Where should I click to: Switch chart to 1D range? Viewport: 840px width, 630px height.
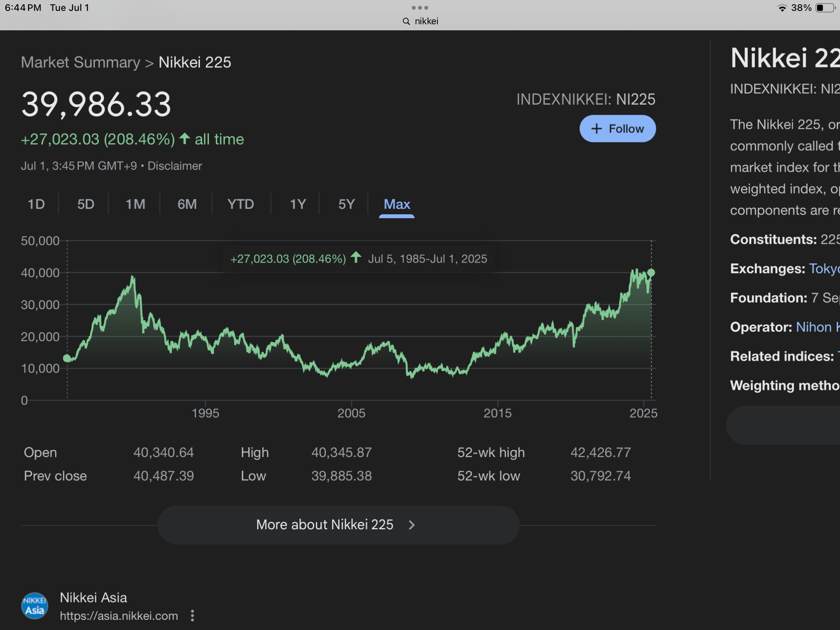(36, 204)
